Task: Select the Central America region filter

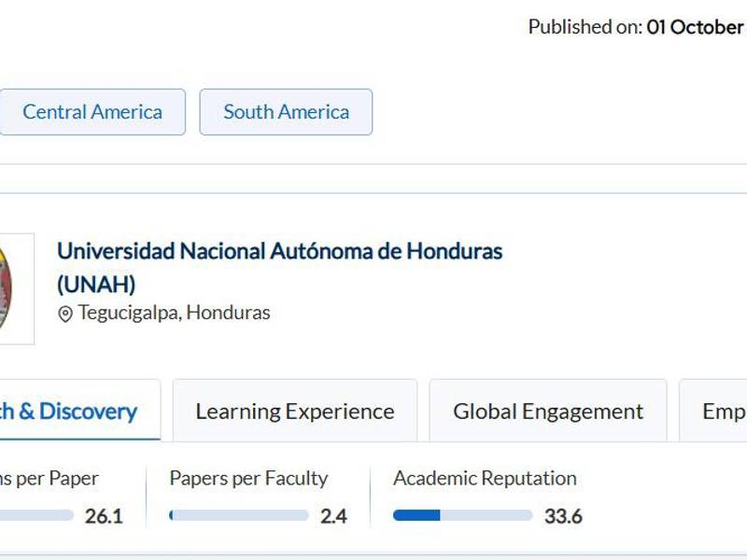Action: (92, 111)
